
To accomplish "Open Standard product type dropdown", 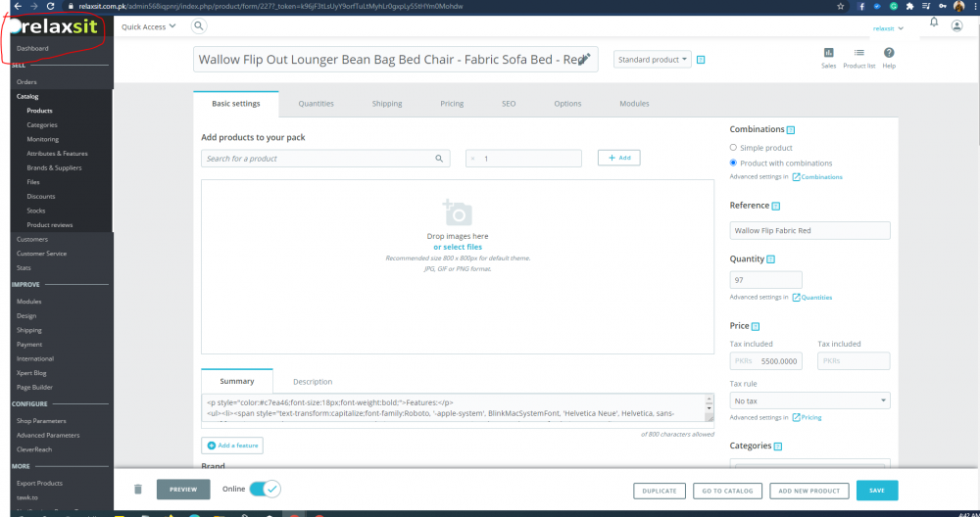I will pos(653,60).
